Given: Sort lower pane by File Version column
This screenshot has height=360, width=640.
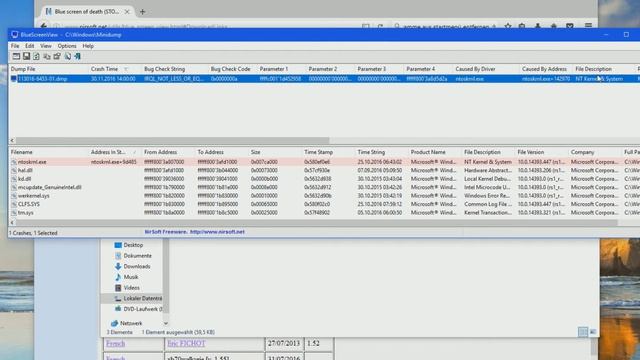Looking at the screenshot, I should (541, 152).
